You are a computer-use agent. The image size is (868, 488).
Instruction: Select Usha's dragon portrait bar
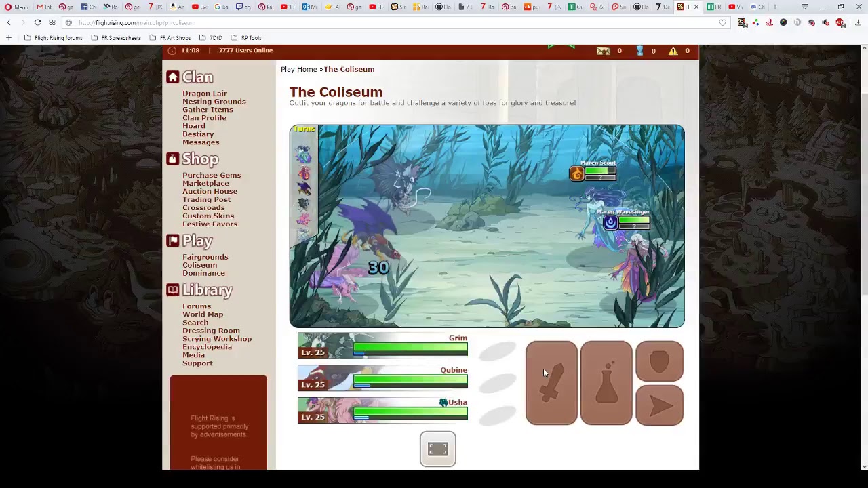pyautogui.click(x=382, y=410)
